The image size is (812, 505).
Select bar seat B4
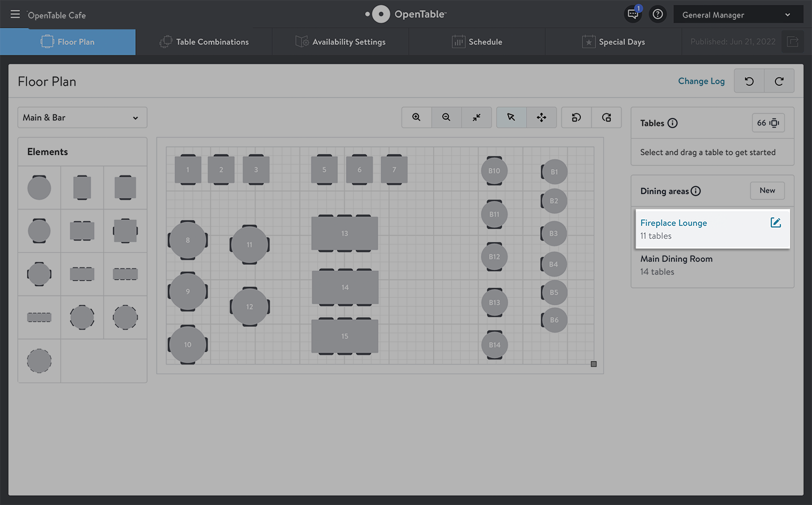tap(554, 264)
